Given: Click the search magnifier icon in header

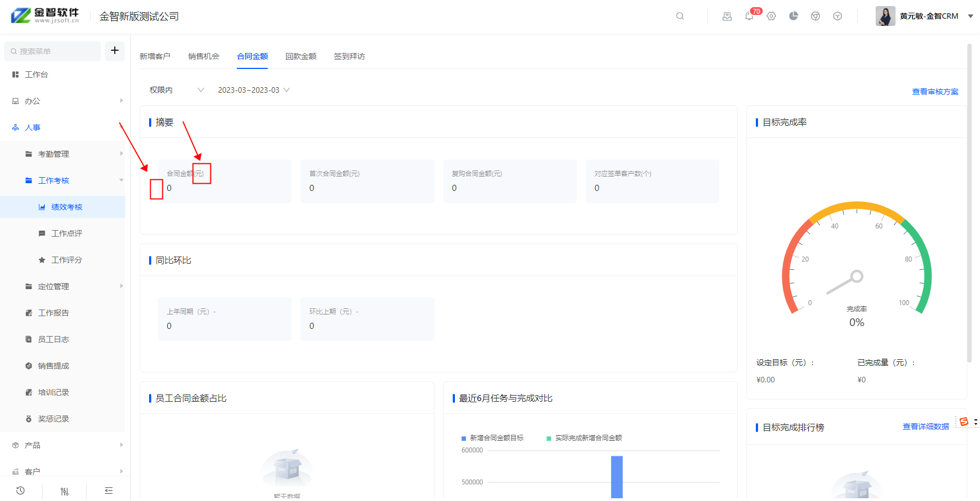Looking at the screenshot, I should click(680, 16).
